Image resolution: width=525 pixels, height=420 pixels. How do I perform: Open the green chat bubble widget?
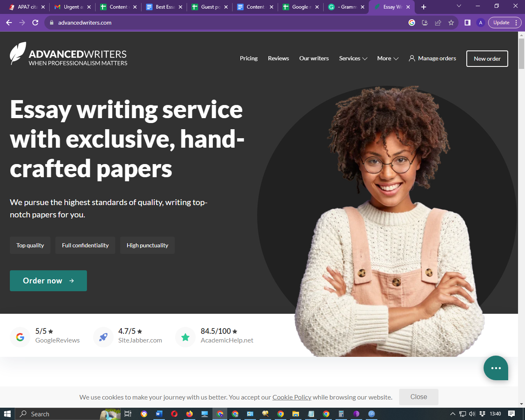click(496, 368)
